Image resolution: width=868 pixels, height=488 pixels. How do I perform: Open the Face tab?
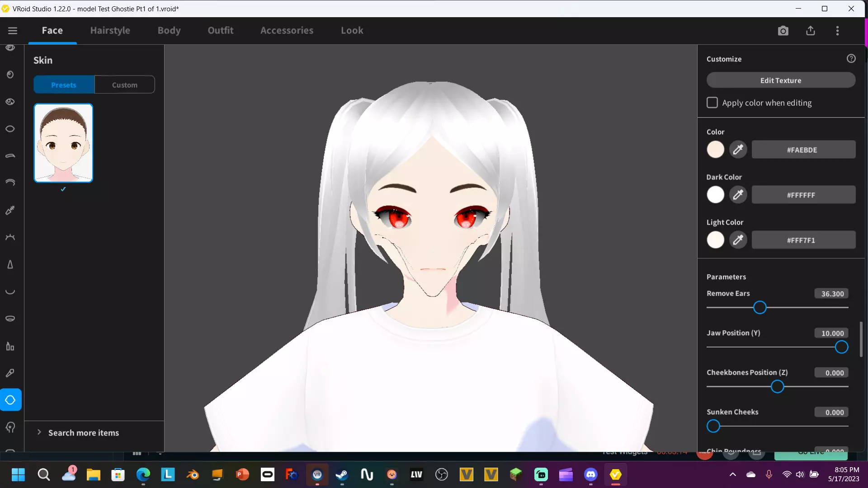(52, 30)
